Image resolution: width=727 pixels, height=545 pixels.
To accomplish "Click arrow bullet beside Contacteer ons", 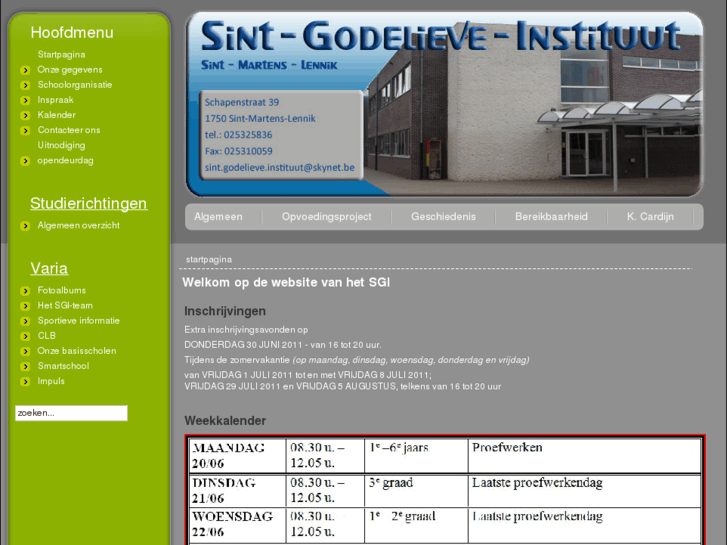I will 25,131.
